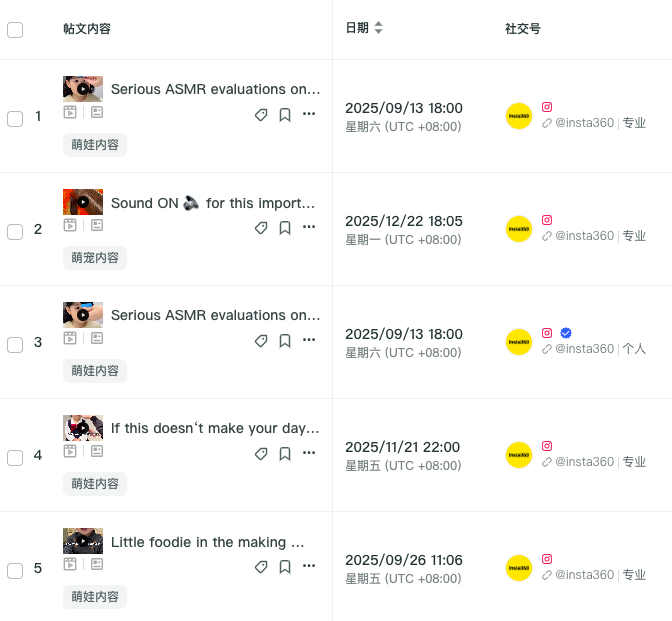Image resolution: width=672 pixels, height=621 pixels.
Task: Click the blue verified badge in row 3
Action: pos(566,332)
